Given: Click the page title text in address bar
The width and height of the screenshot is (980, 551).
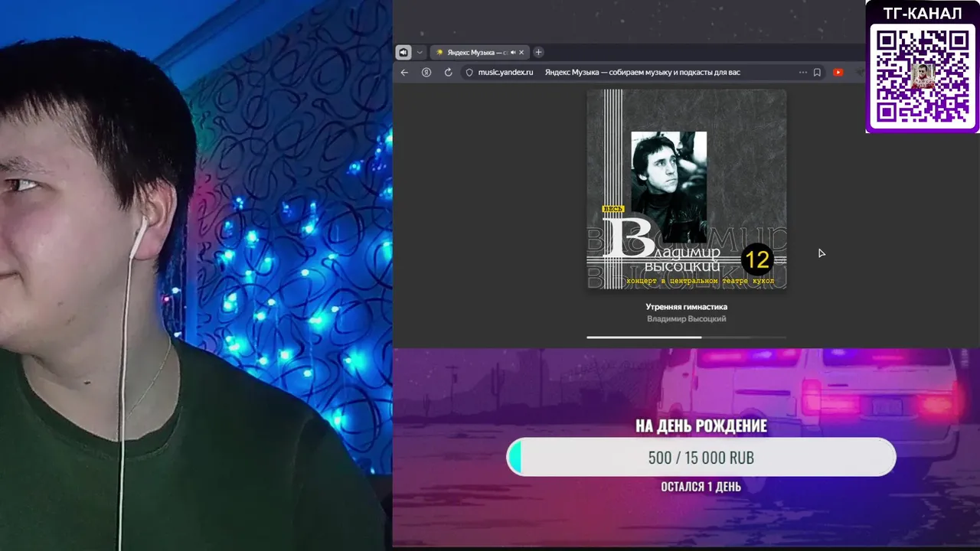Looking at the screenshot, I should 642,72.
